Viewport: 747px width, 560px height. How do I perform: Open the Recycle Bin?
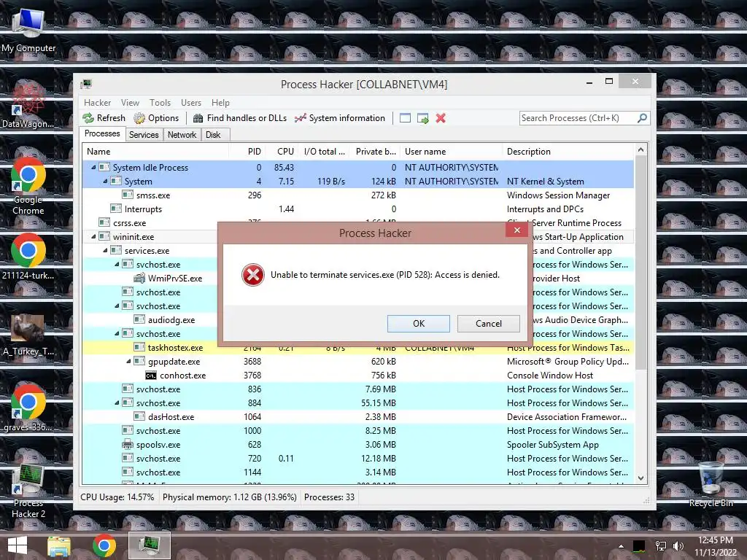pos(711,484)
